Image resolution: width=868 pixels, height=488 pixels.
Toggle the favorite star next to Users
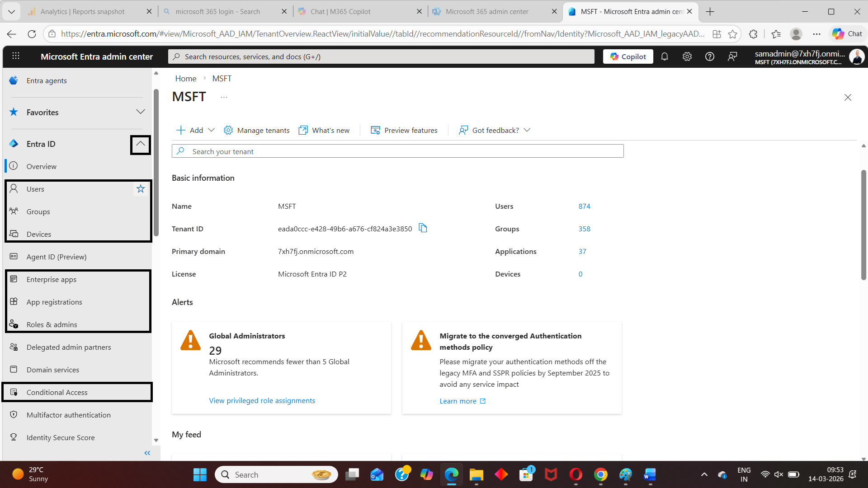(x=141, y=189)
